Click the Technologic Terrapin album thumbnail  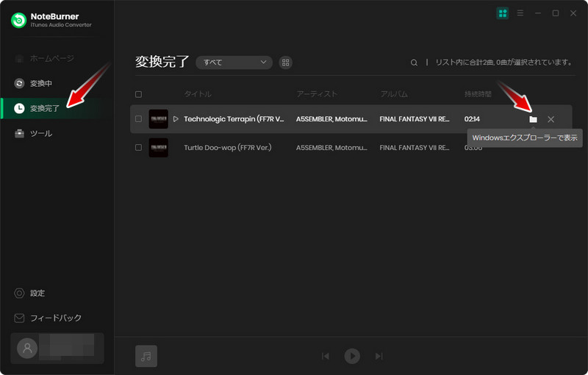[x=158, y=119]
